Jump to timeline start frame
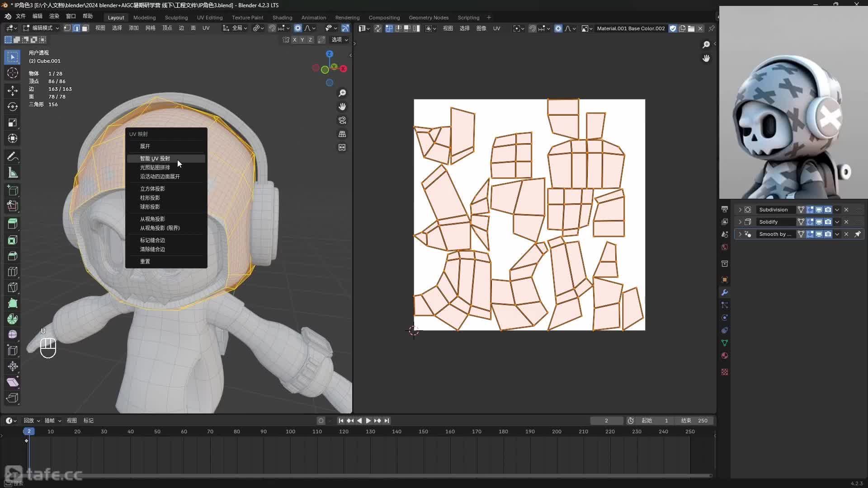The width and height of the screenshot is (868, 488). pyautogui.click(x=341, y=421)
